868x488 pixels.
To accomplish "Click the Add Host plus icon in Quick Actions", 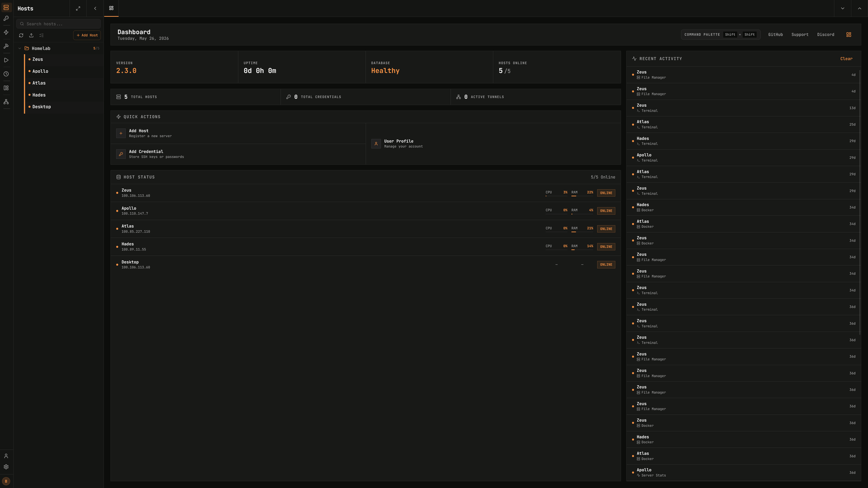I will coord(121,133).
